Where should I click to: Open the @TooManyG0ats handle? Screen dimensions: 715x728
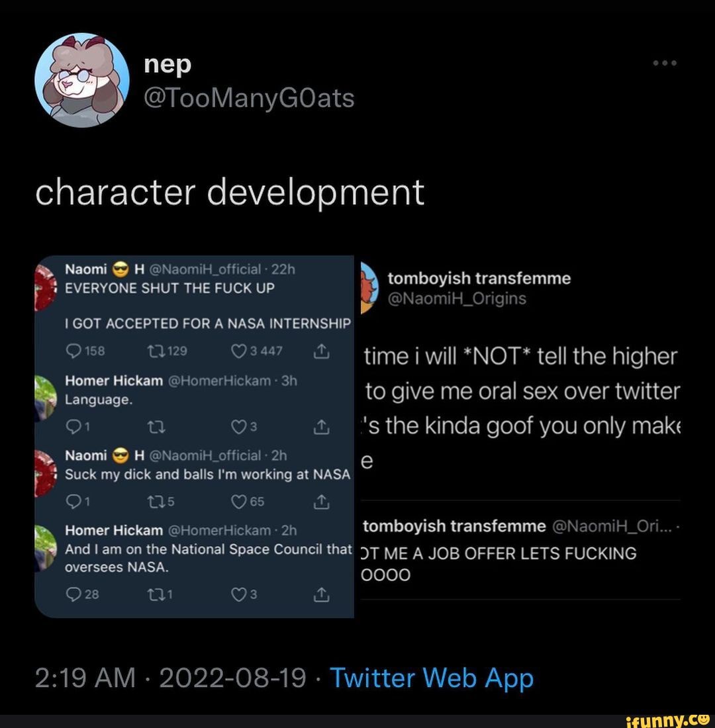[249, 99]
